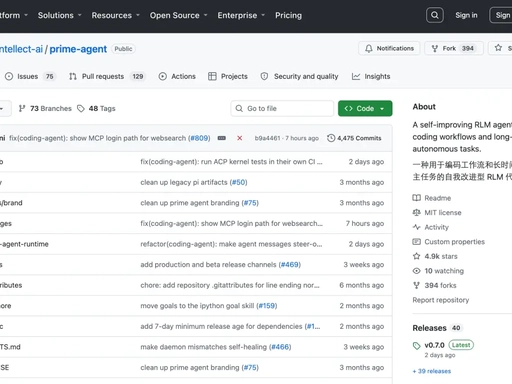Click the failed status X icon

point(239,138)
